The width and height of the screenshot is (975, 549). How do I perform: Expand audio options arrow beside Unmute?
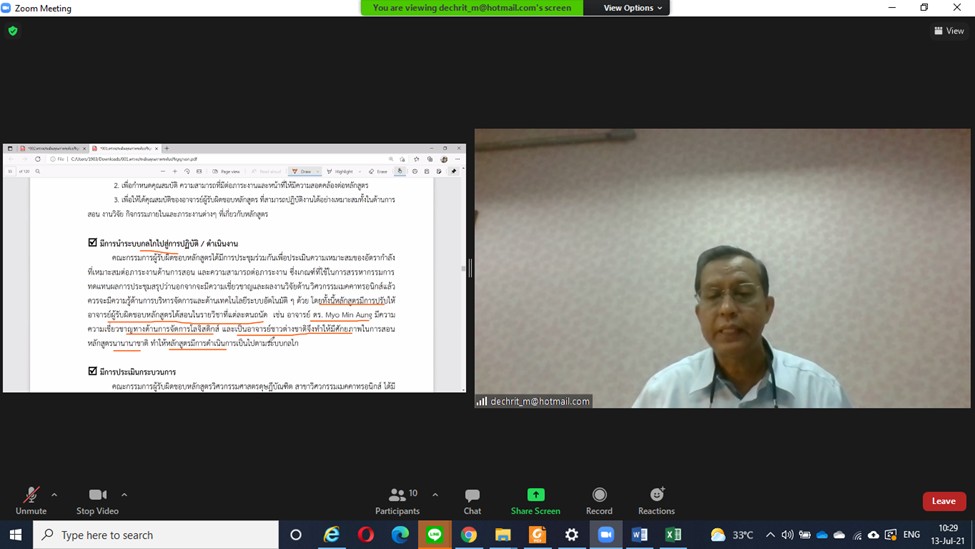(54, 494)
